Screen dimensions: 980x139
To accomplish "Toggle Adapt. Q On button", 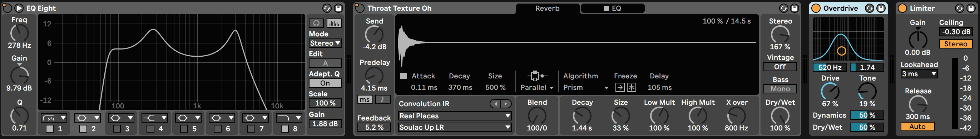I will (x=325, y=83).
